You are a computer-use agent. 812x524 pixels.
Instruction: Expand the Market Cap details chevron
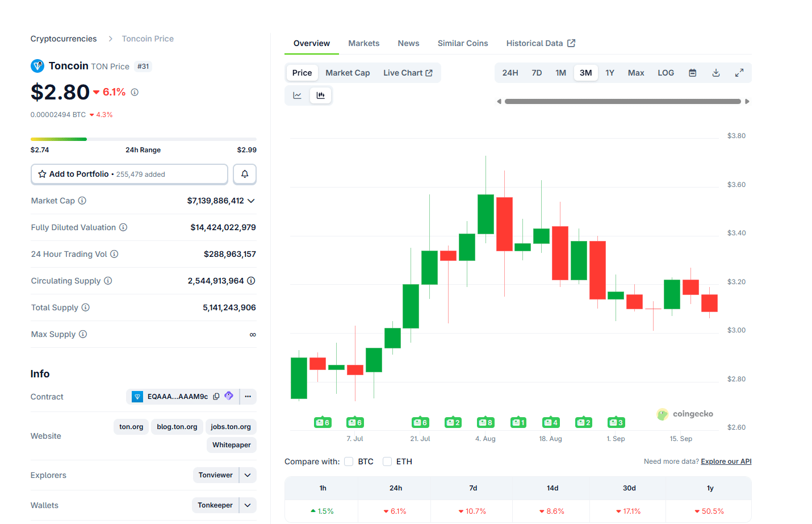(x=252, y=201)
